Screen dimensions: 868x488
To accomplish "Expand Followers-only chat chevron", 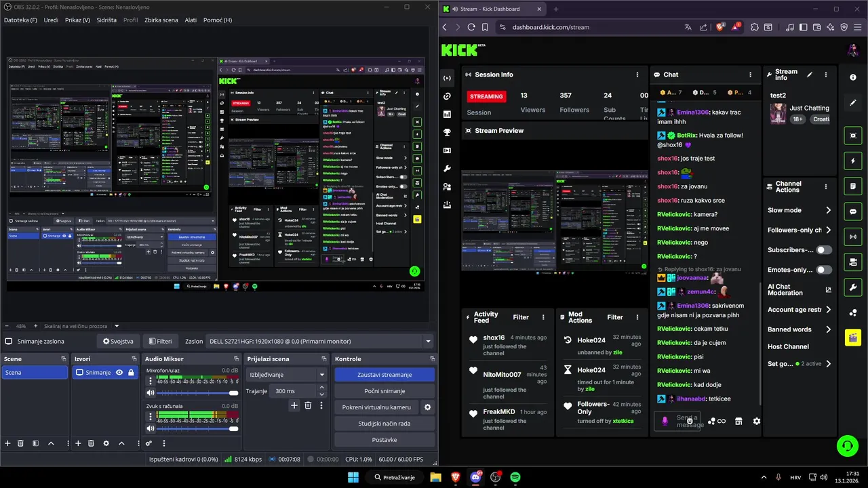I will pyautogui.click(x=828, y=230).
